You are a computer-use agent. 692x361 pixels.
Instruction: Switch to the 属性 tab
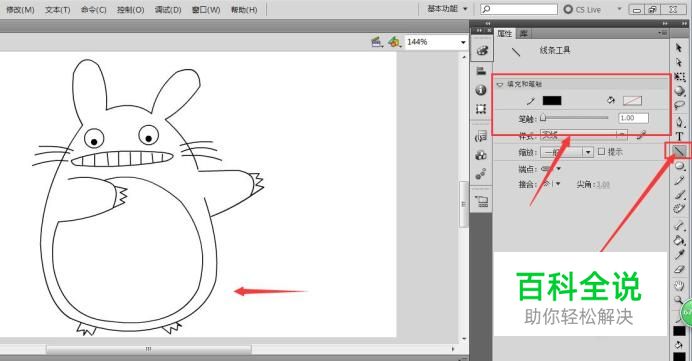504,34
